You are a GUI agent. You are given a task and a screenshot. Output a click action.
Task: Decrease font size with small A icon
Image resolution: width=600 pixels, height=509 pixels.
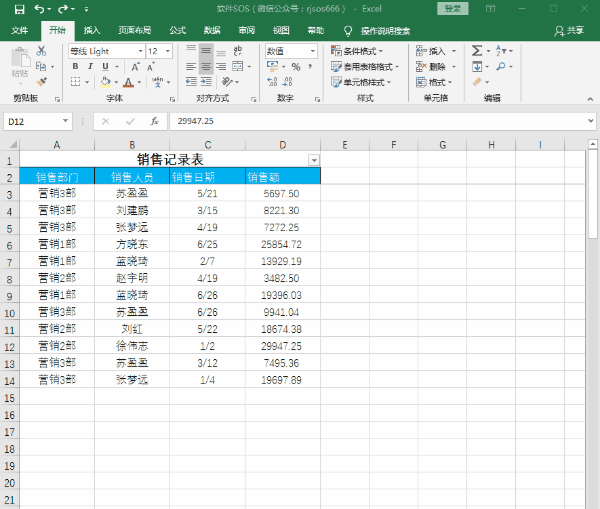click(x=150, y=67)
